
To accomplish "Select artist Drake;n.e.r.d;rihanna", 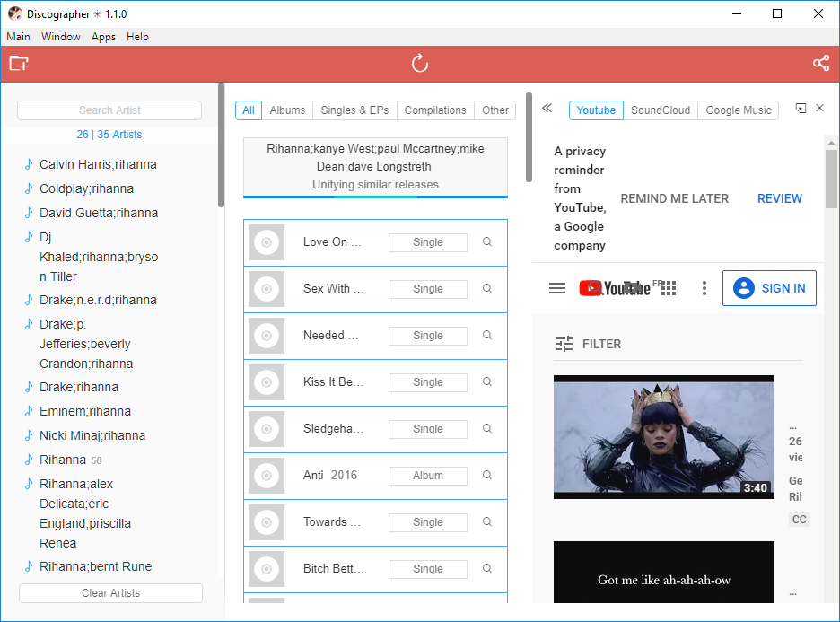I will point(98,300).
